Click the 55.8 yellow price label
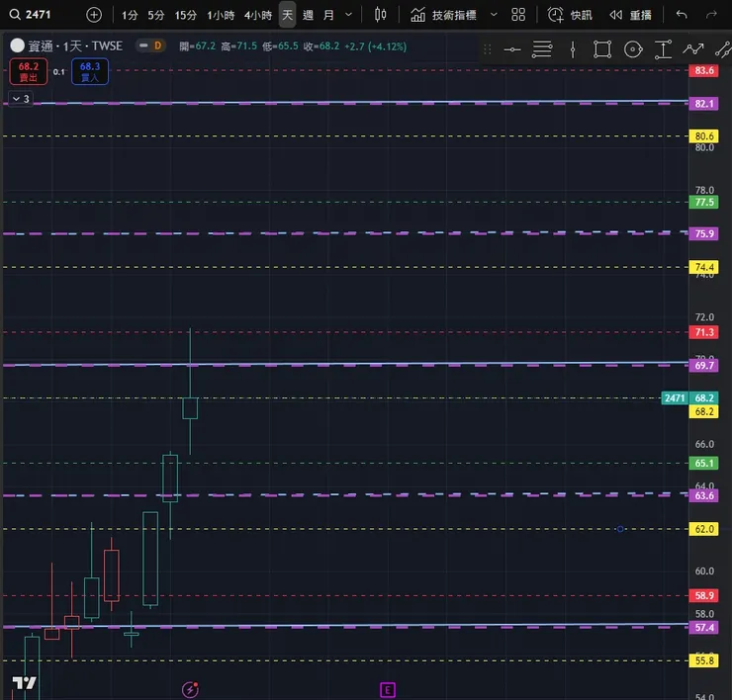This screenshot has height=700, width=732. click(704, 660)
